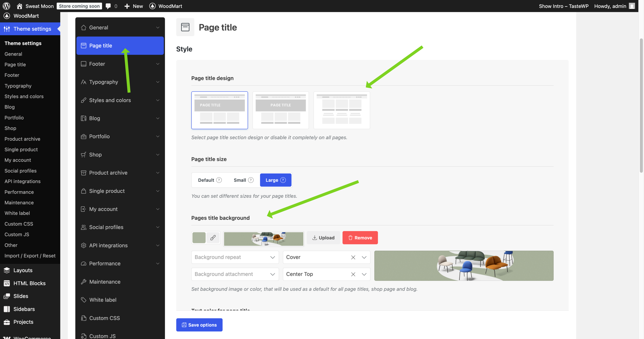Click the Remove background image button
Viewport: 644px width, 339px height.
click(x=360, y=238)
